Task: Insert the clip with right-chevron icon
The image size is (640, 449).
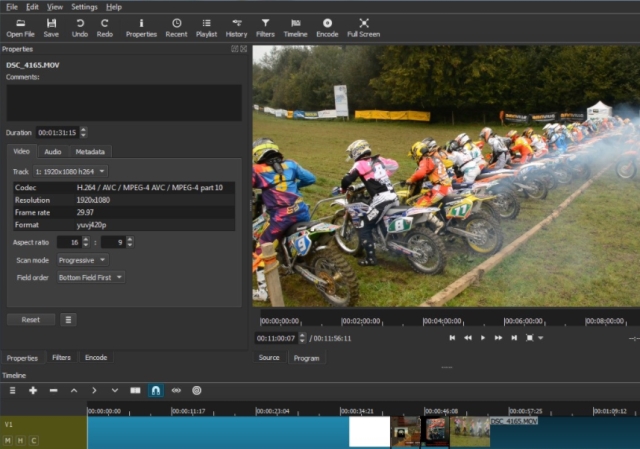Action: tap(94, 391)
